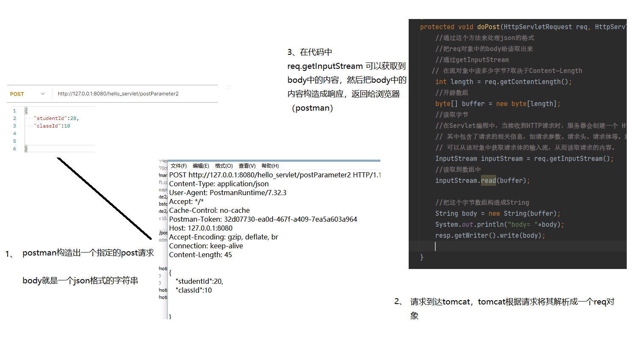Image resolution: width=639 pixels, height=364 pixels.
Task: Click the User-Agent: PostmanRuntime/7.32.3 line
Action: pyautogui.click(x=228, y=193)
